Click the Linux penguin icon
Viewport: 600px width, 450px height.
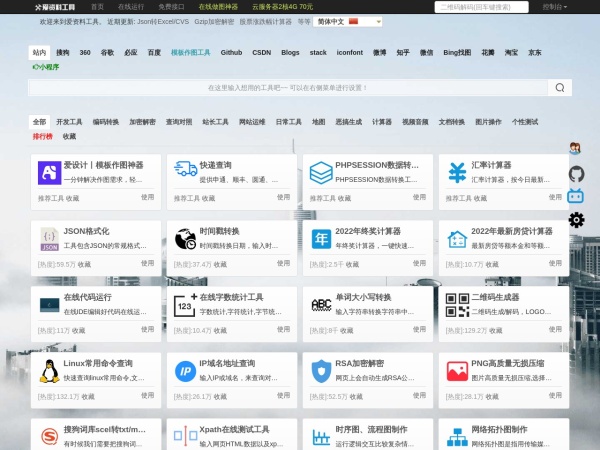tap(48, 371)
